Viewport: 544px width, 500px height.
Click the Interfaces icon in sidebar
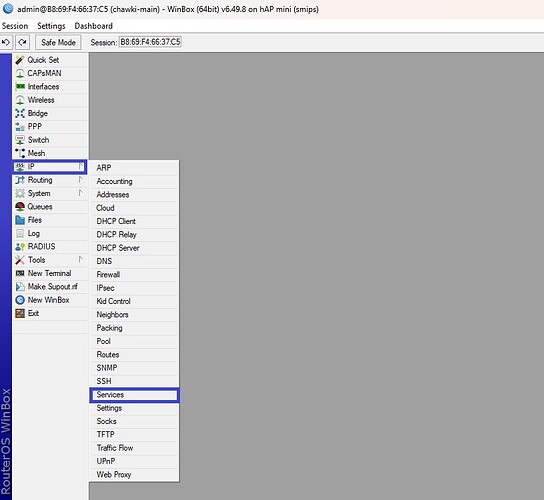coord(20,86)
